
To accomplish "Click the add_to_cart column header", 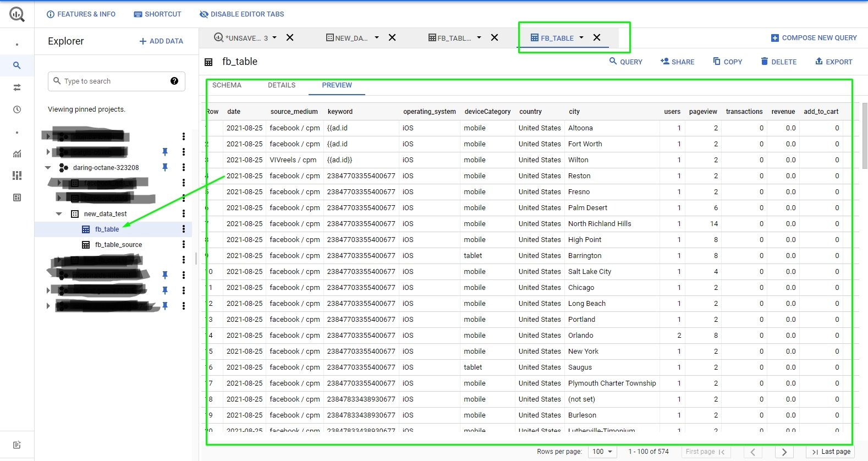I will (x=821, y=112).
